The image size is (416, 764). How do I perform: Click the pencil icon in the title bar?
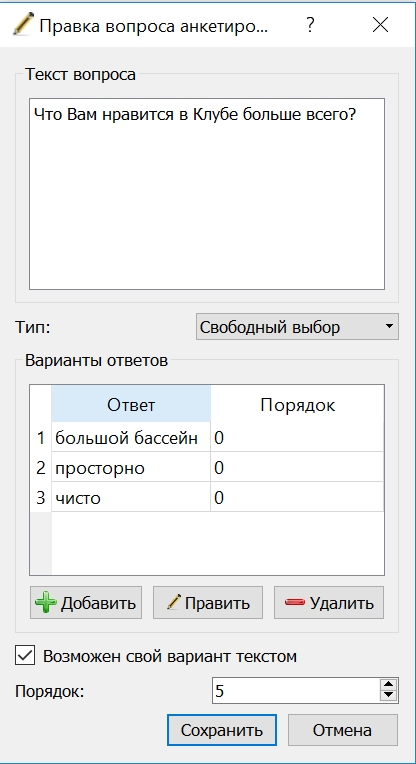tap(22, 25)
